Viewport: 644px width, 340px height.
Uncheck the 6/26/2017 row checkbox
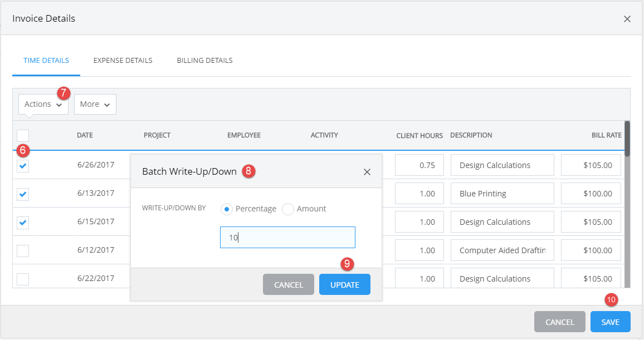[x=23, y=165]
